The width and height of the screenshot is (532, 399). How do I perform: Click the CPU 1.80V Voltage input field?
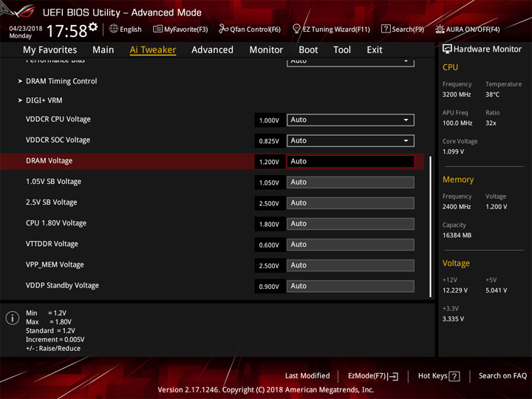tap(350, 224)
